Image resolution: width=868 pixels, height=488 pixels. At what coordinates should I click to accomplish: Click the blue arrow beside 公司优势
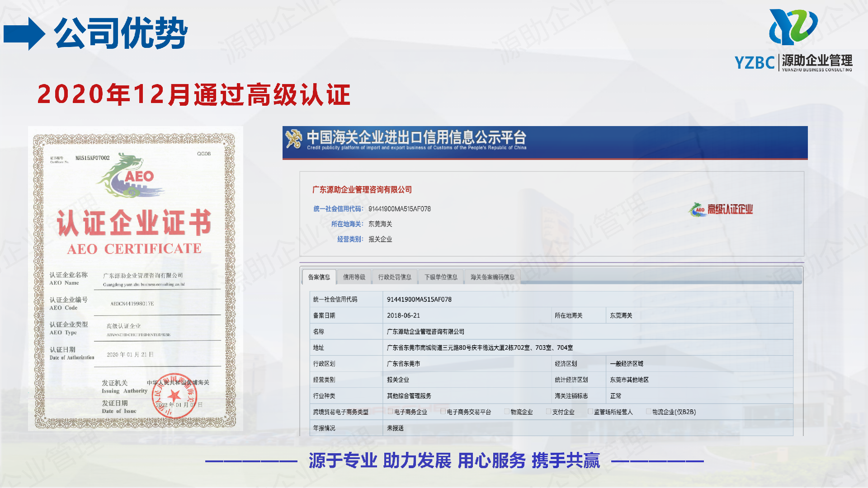coord(24,34)
